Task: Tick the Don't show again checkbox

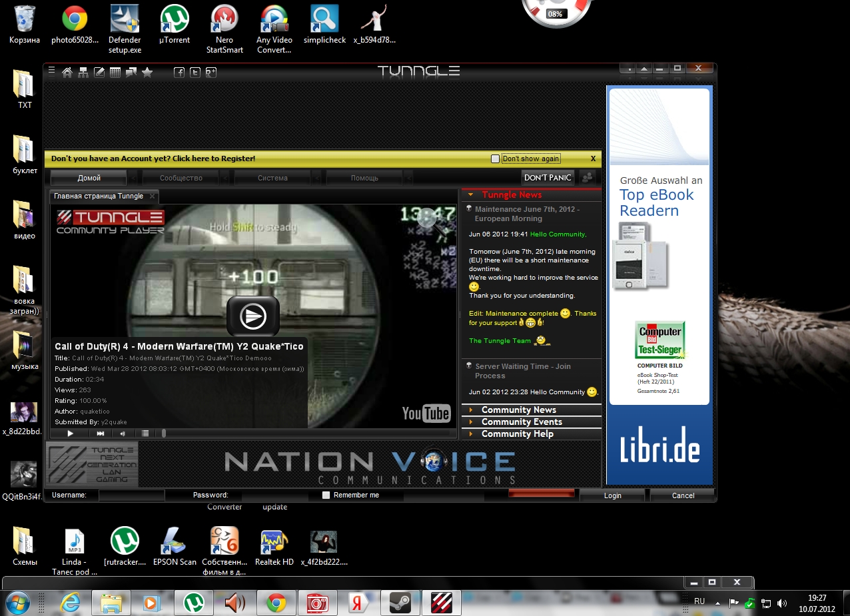Action: (495, 158)
